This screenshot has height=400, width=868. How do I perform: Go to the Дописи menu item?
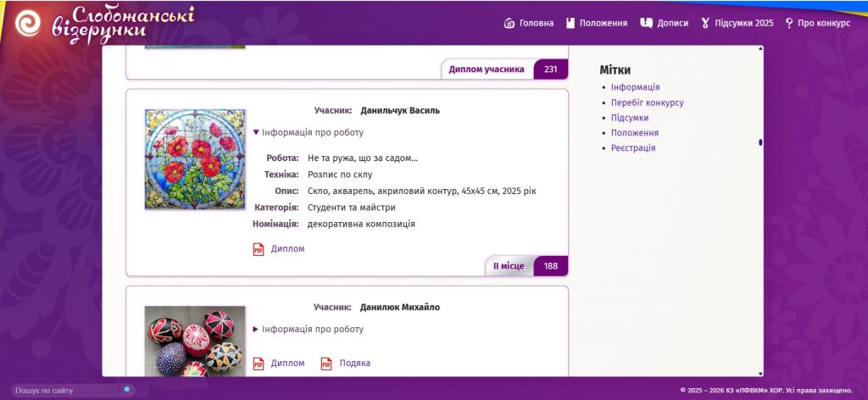(672, 23)
